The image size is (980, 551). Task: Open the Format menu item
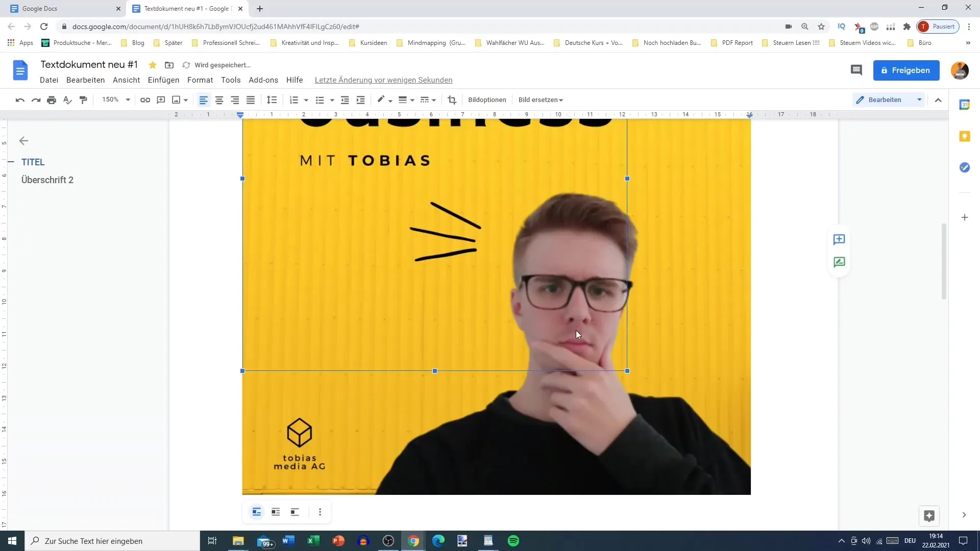[200, 80]
